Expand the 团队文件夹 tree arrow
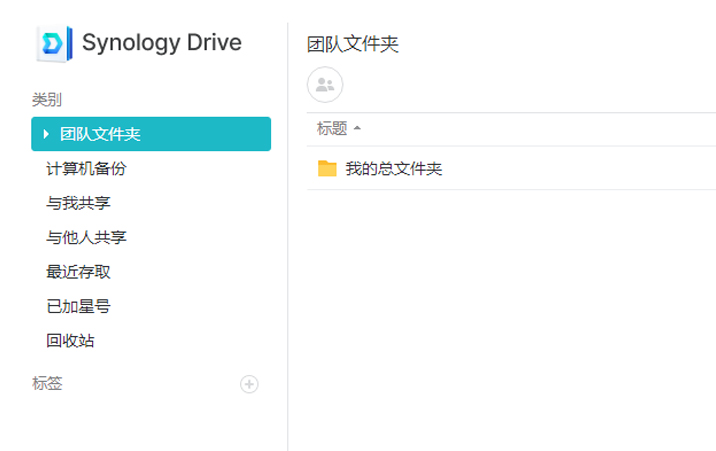Viewport: 716px width, 451px height. pyautogui.click(x=46, y=134)
